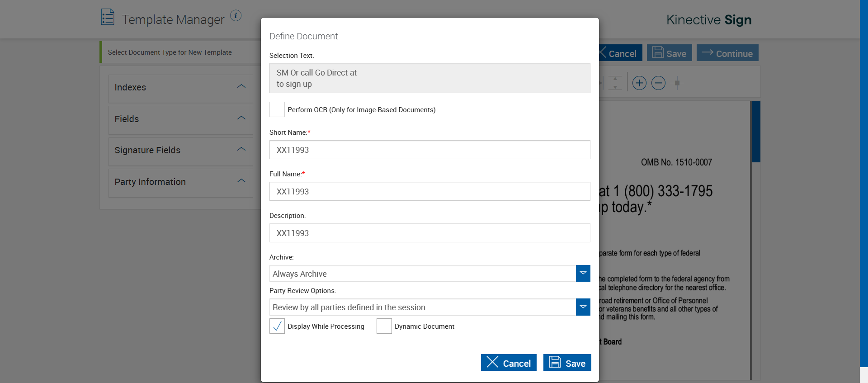
Task: Click into the Short Name field
Action: [429, 150]
